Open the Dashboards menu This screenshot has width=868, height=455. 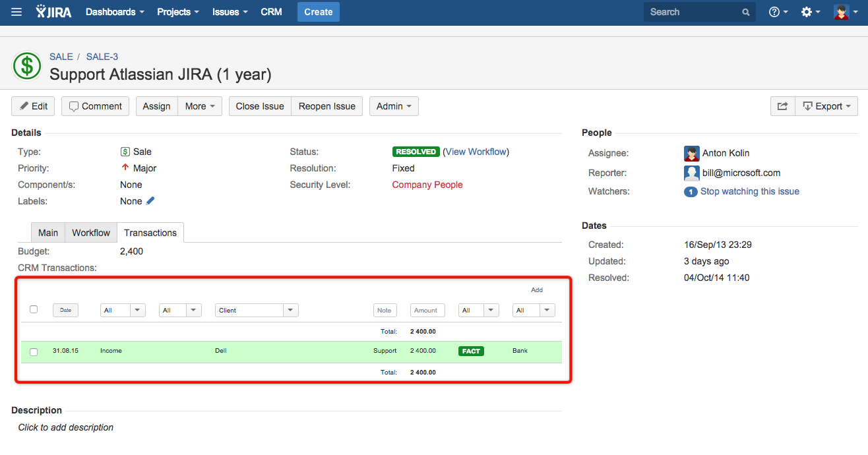point(115,12)
